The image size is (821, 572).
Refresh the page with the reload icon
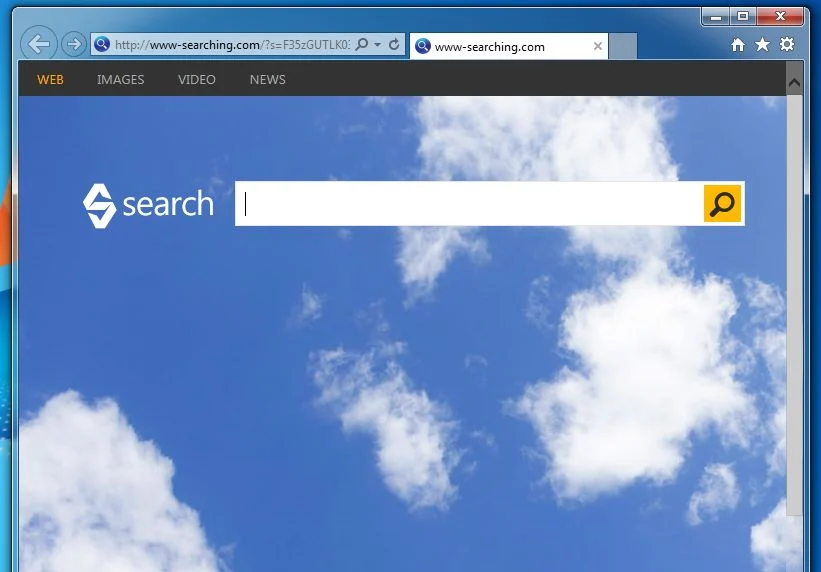tap(394, 45)
